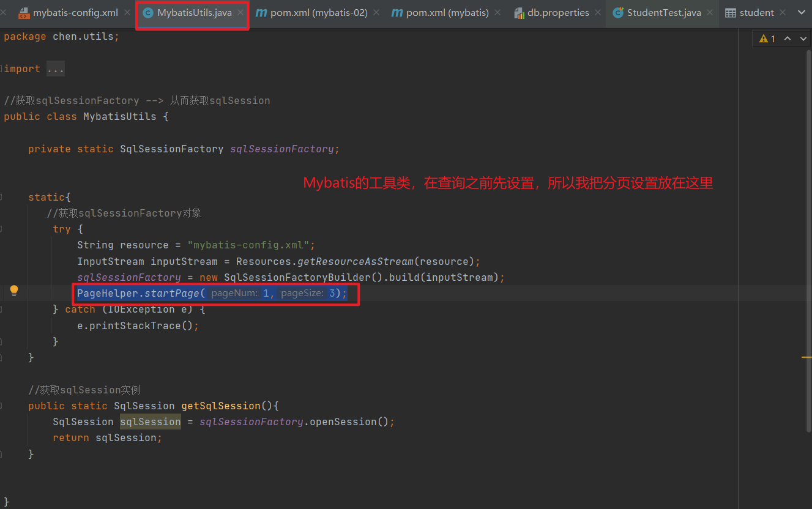Open the pom.xml (mybatis-02) tab
The height and width of the screenshot is (509, 812).
pos(317,13)
